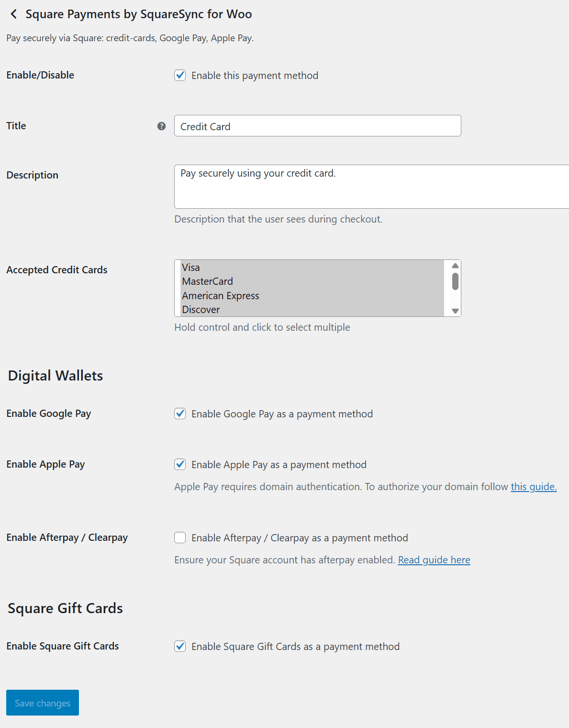Click the Title input field
Image resolution: width=569 pixels, height=728 pixels.
click(x=318, y=126)
